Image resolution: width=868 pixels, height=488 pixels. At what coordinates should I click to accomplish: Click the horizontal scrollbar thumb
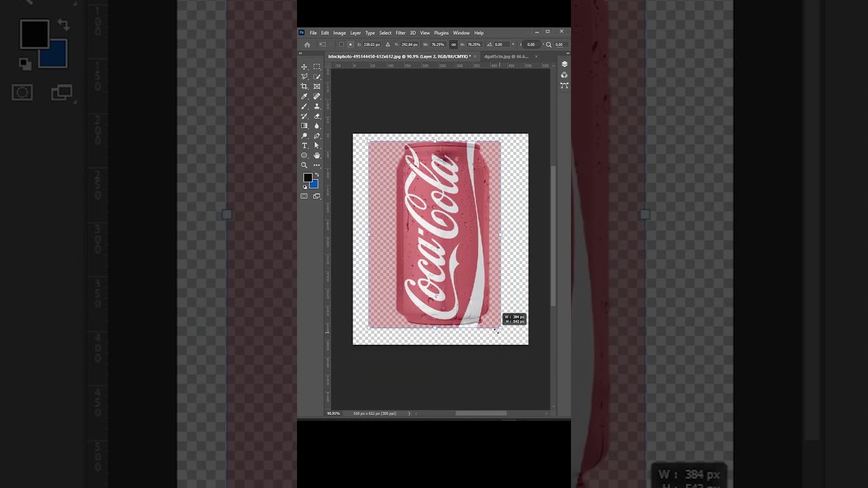pyautogui.click(x=481, y=413)
